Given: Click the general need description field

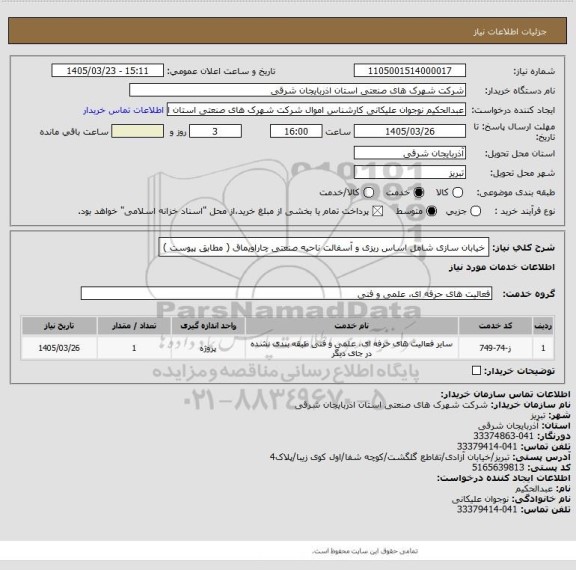Looking at the screenshot, I should click(x=324, y=248).
